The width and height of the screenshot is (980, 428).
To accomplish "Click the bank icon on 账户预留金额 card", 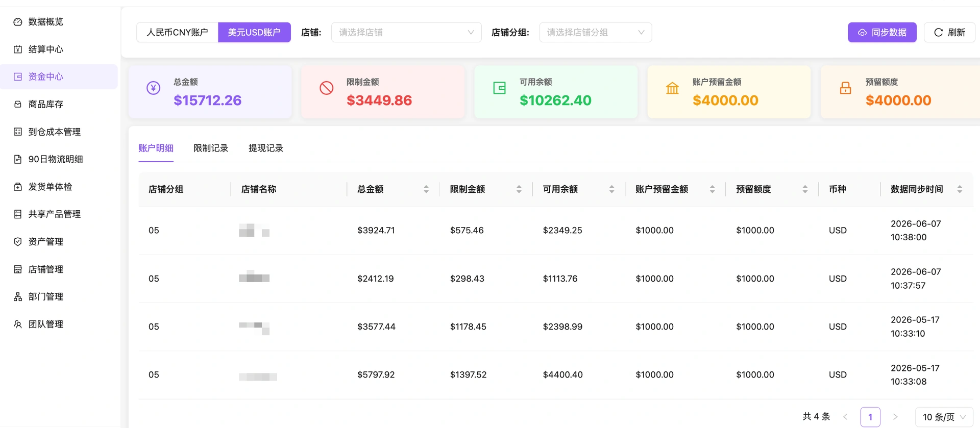I will tap(672, 88).
